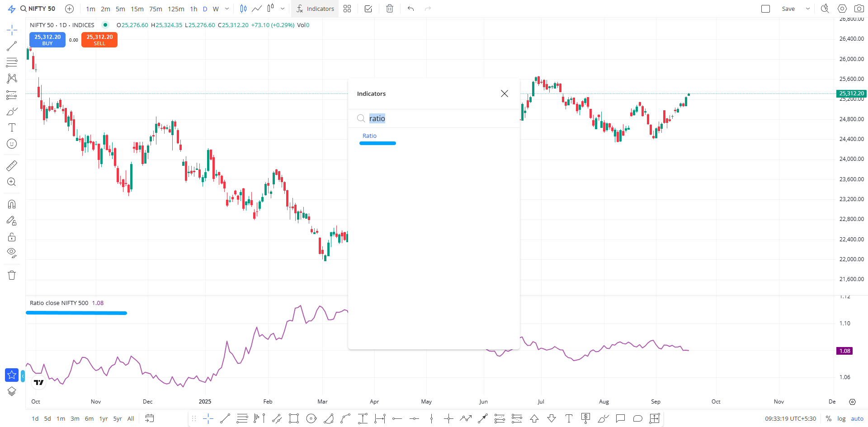The width and height of the screenshot is (868, 427).
Task: Click the indicator search field
Action: click(434, 118)
